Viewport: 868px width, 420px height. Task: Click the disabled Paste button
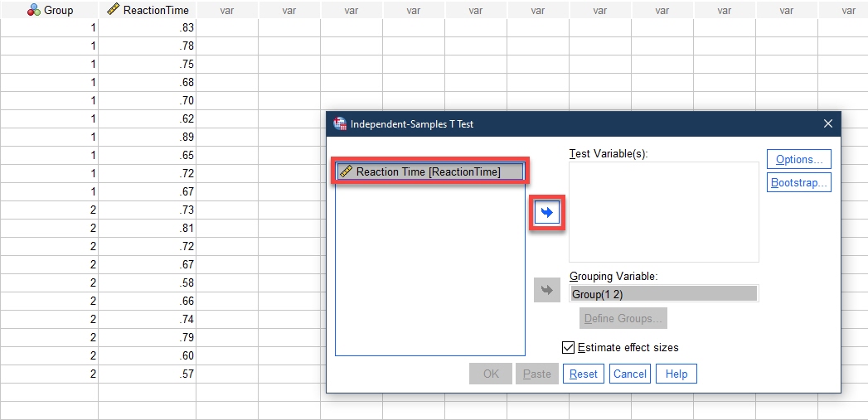pos(537,374)
